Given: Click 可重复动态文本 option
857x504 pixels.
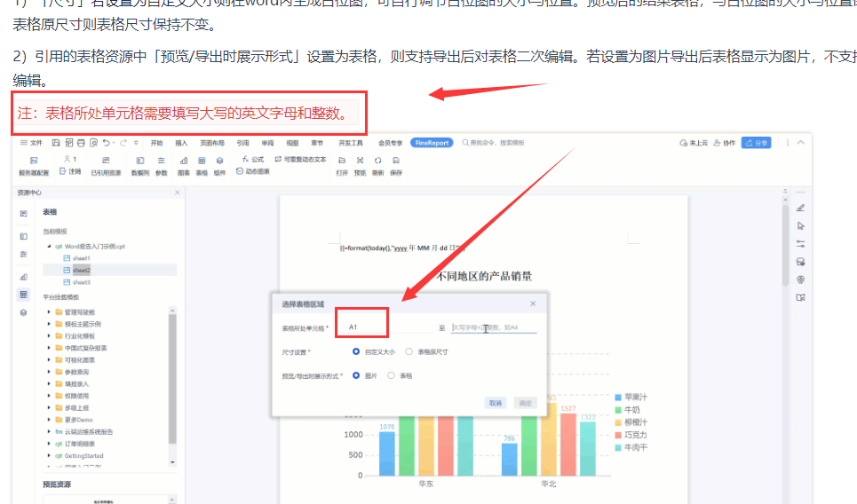Looking at the screenshot, I should pos(300,160).
